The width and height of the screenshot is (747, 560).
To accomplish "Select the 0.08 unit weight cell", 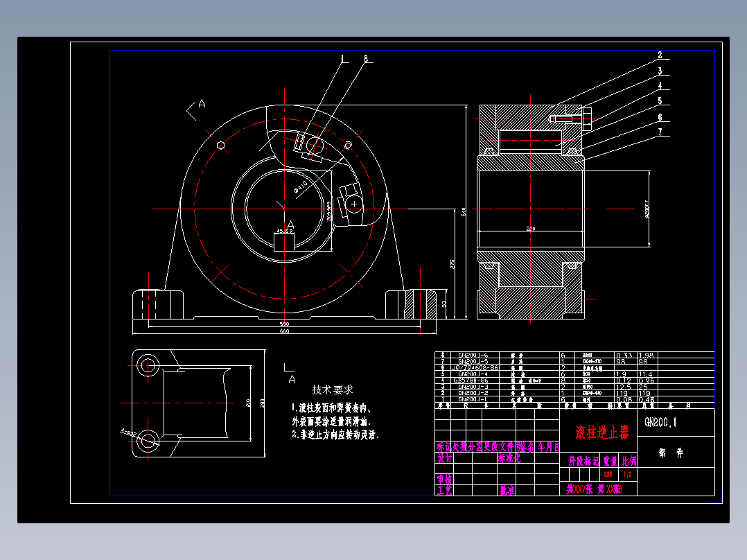I will click(x=624, y=399).
